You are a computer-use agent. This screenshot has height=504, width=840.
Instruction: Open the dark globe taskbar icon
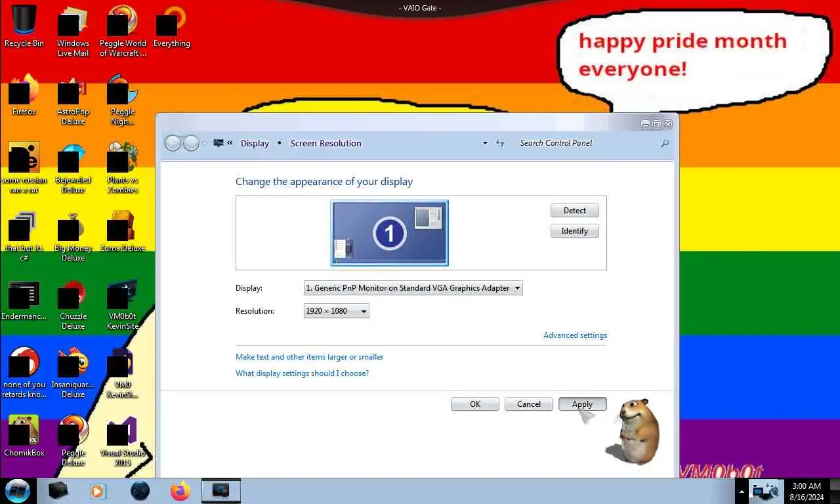140,490
